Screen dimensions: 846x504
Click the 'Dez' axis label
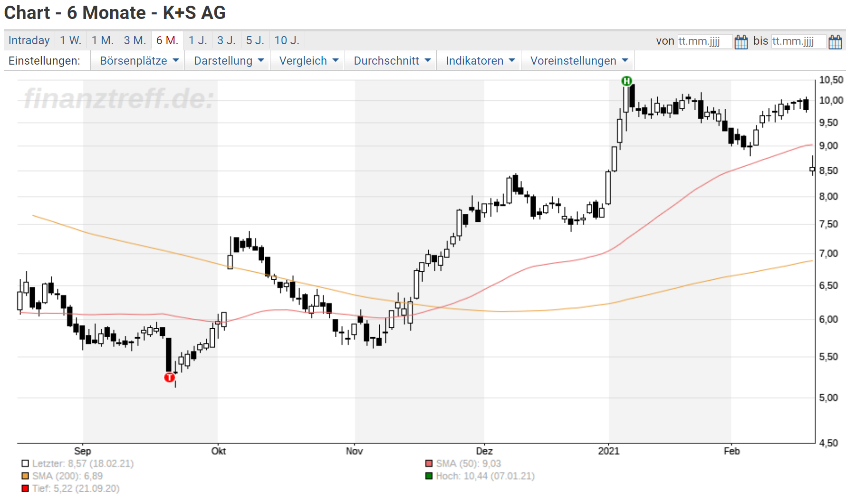484,451
